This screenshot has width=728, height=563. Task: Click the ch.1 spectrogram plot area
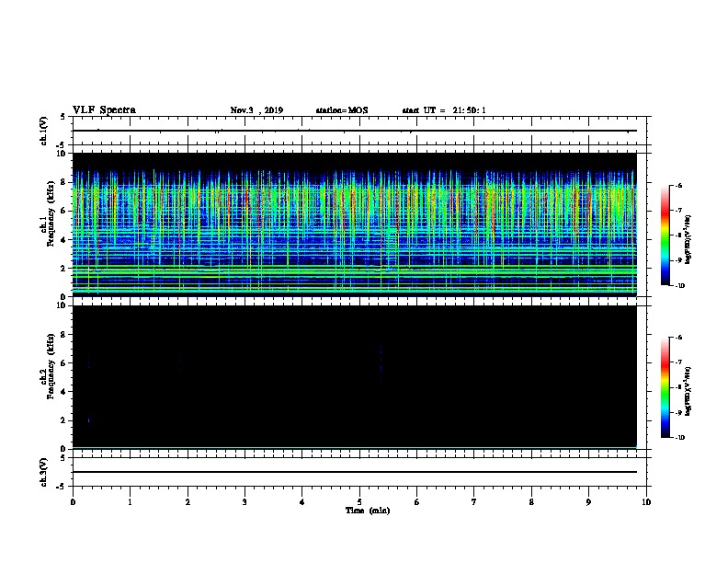[x=354, y=224]
